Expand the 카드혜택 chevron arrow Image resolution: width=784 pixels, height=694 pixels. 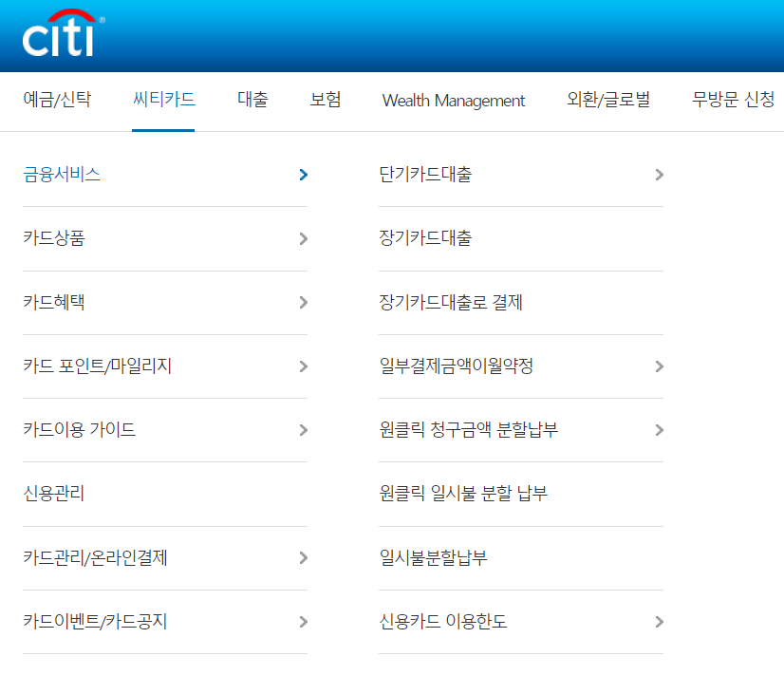coord(303,303)
